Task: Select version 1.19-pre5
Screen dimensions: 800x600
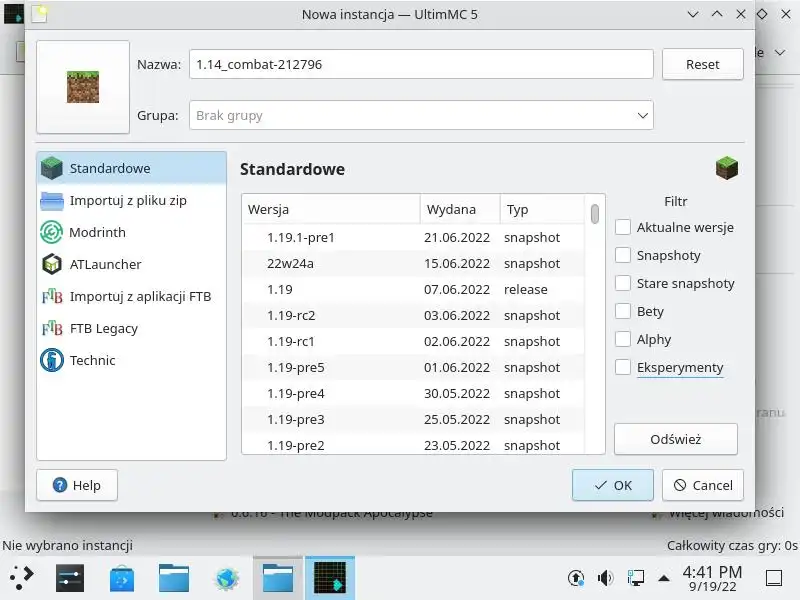Action: point(413,367)
